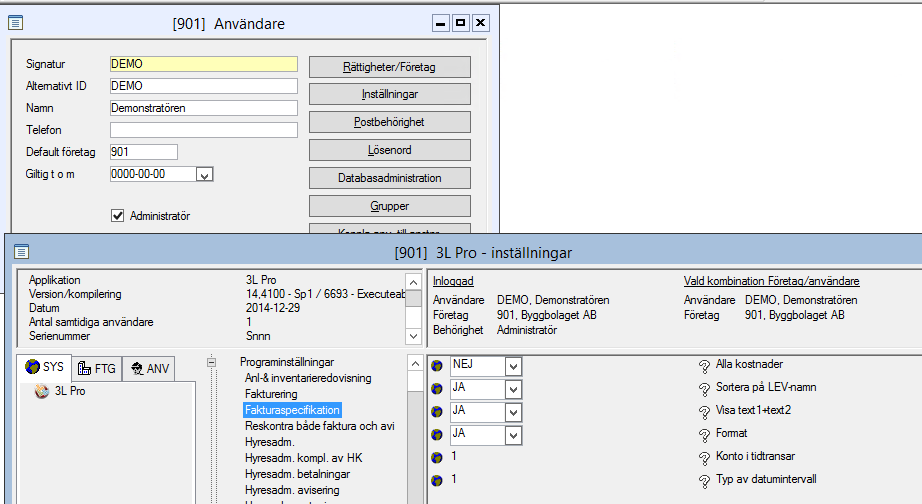This screenshot has height=504, width=922.
Task: Click scroll up arrow of settings tree list
Action: [x=415, y=363]
